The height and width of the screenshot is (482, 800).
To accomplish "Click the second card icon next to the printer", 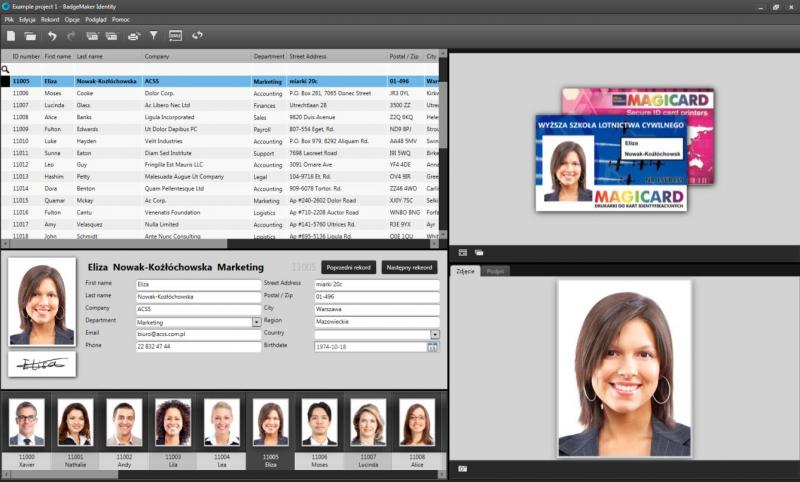I will pyautogui.click(x=111, y=36).
